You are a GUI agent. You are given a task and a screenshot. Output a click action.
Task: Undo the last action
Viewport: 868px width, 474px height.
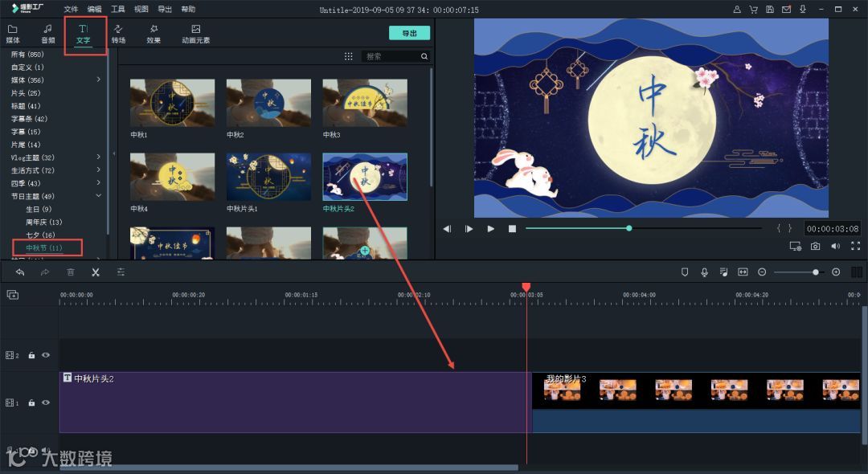pyautogui.click(x=21, y=272)
